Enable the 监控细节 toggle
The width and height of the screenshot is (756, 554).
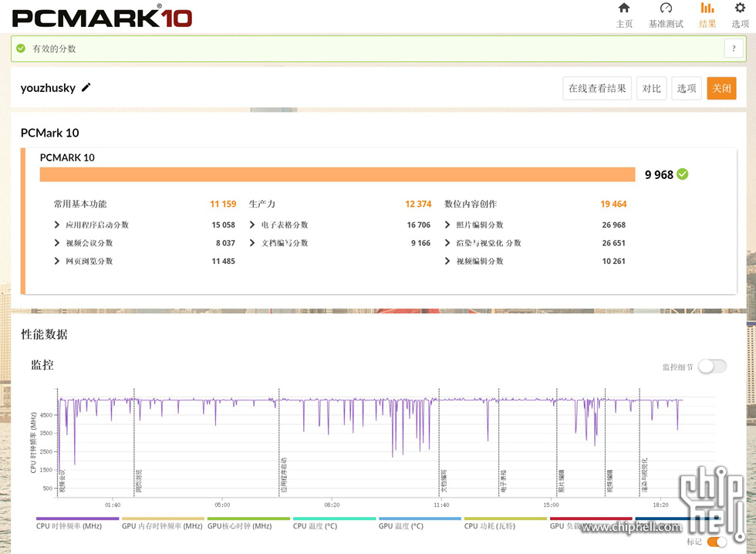point(712,366)
